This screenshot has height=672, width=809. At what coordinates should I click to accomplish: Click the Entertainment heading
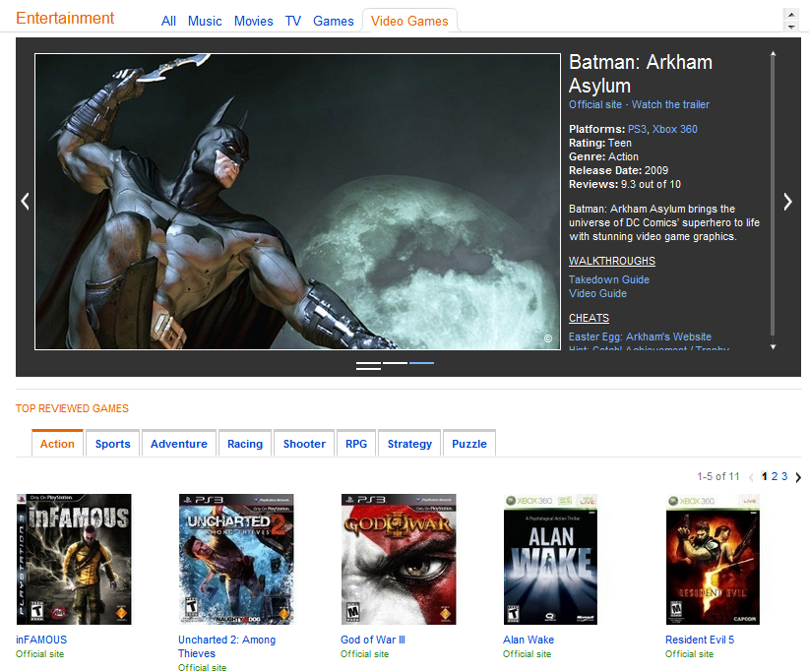(x=65, y=18)
